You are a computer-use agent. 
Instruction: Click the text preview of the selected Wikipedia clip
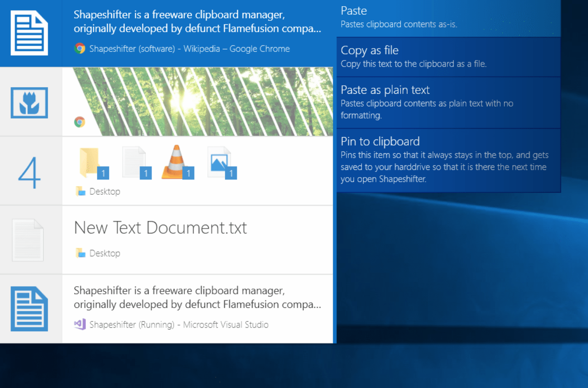[x=197, y=21]
